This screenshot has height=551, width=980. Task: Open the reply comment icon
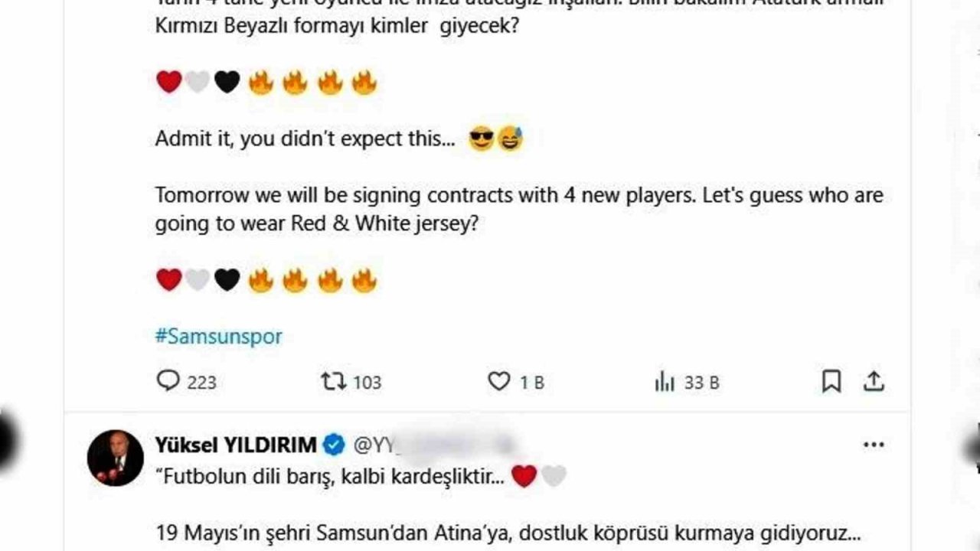click(x=167, y=381)
